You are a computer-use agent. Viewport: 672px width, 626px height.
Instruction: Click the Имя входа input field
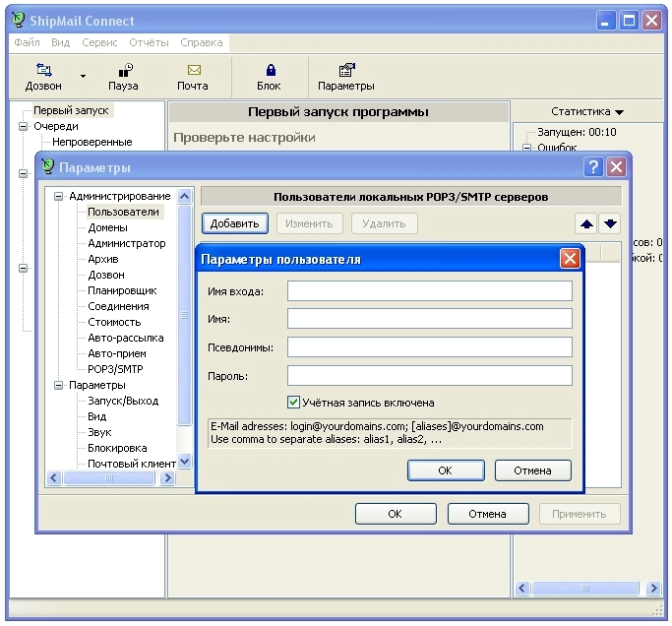click(429, 290)
